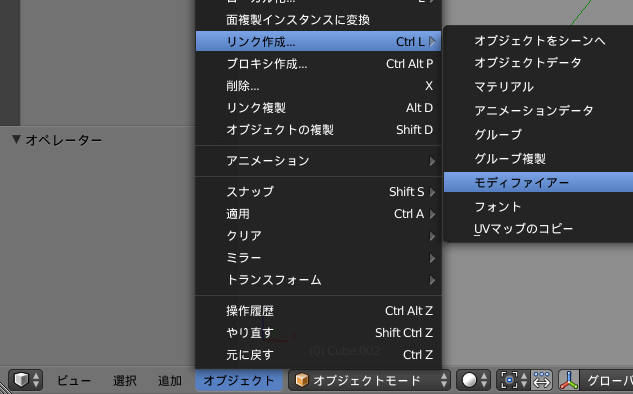Open the editor type selector cube icon
This screenshot has width=633, height=394.
(25, 380)
